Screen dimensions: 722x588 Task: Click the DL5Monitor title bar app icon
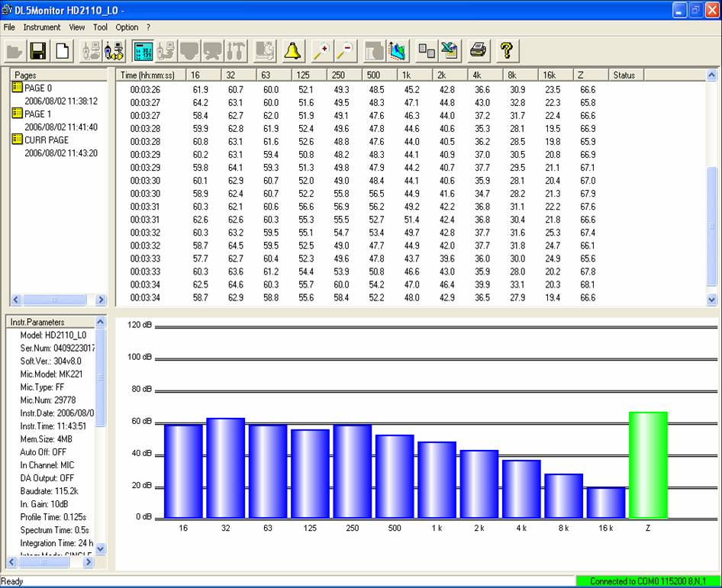[6, 9]
